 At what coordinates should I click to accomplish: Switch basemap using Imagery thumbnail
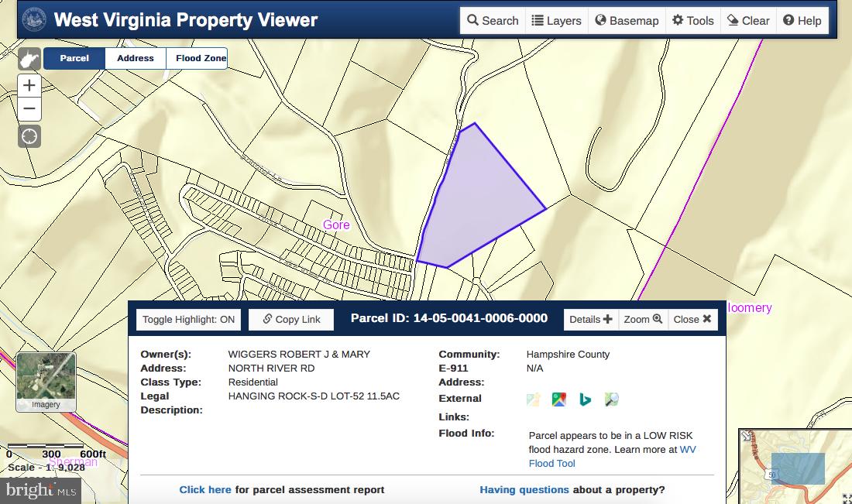(x=46, y=382)
